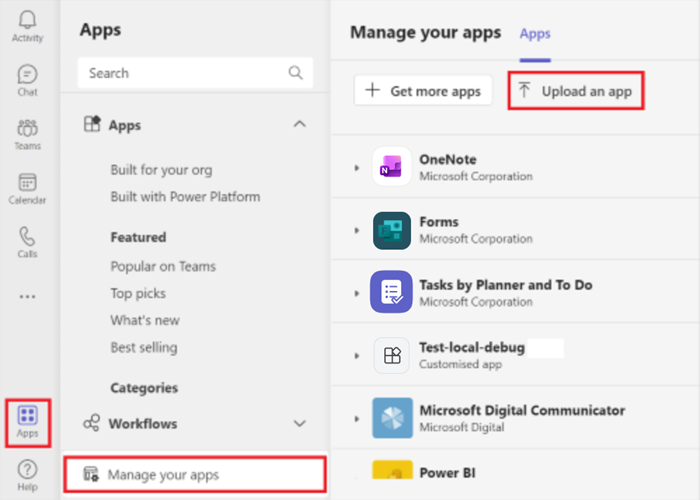Viewport: 700px width, 500px height.
Task: Show more apps via the ellipsis
Action: [27, 296]
